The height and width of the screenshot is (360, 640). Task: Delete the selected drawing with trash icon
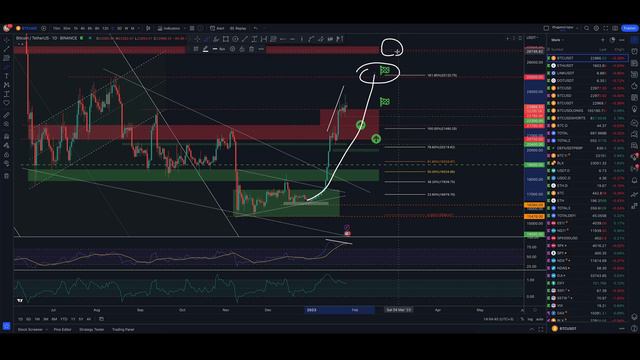point(251,49)
